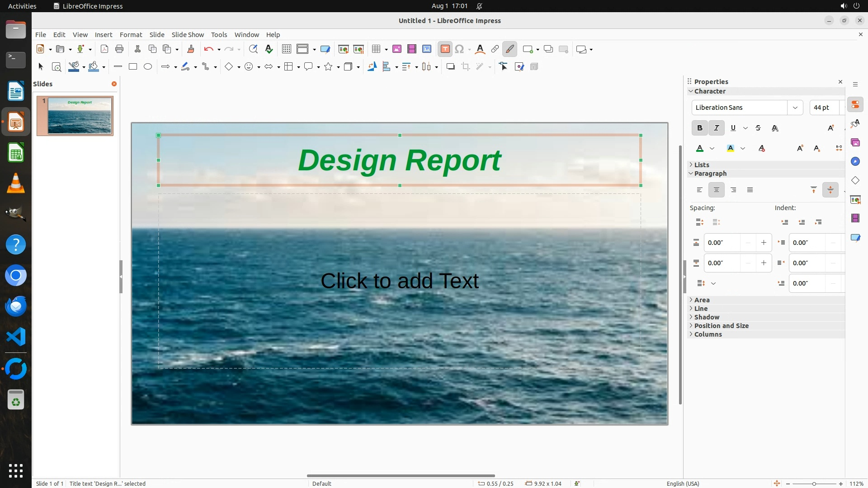Expand the Position and Size section
This screenshot has width=868, height=488.
point(721,326)
